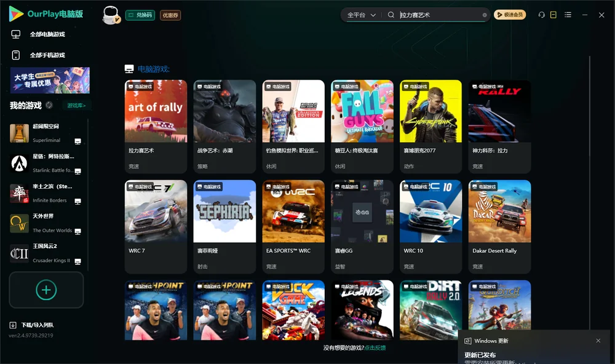Viewport: 615px width, 364px height.
Task: Open the GRID Legends game card
Action: point(362,310)
